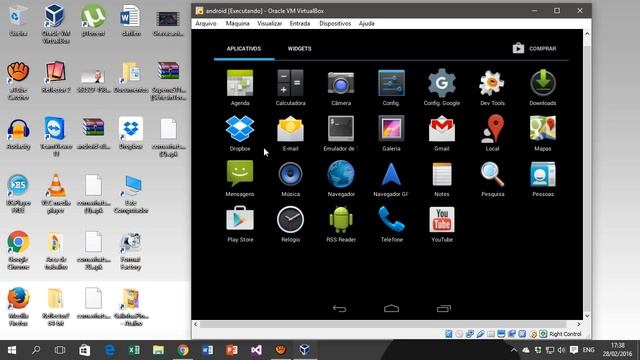This screenshot has width=640, height=360.
Task: Click the Right Control host key indicator
Action: [x=565, y=334]
